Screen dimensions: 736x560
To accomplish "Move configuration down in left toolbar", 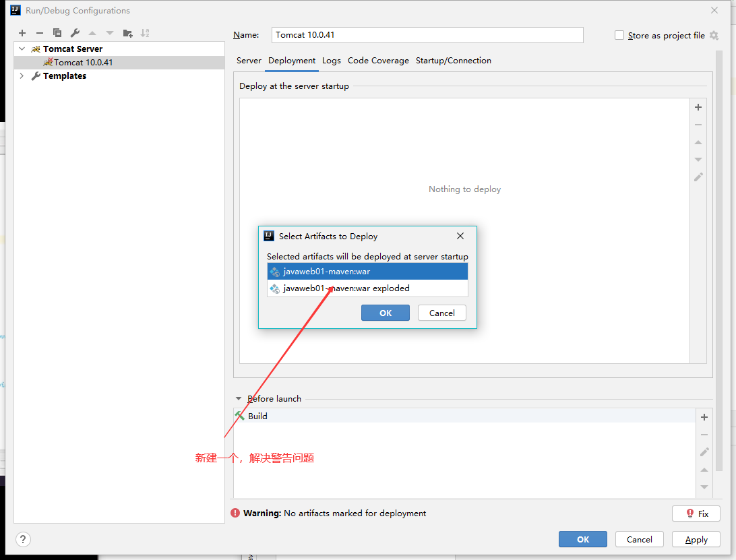I will [110, 33].
